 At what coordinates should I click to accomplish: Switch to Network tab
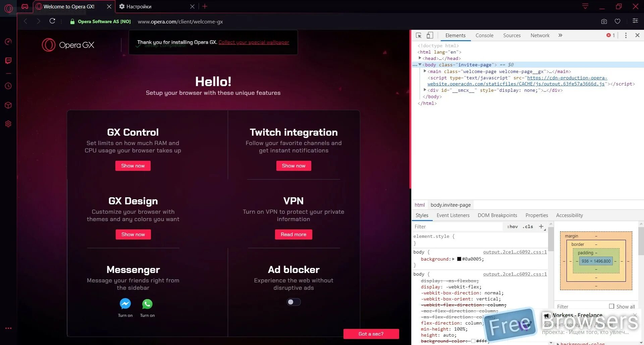click(x=540, y=35)
